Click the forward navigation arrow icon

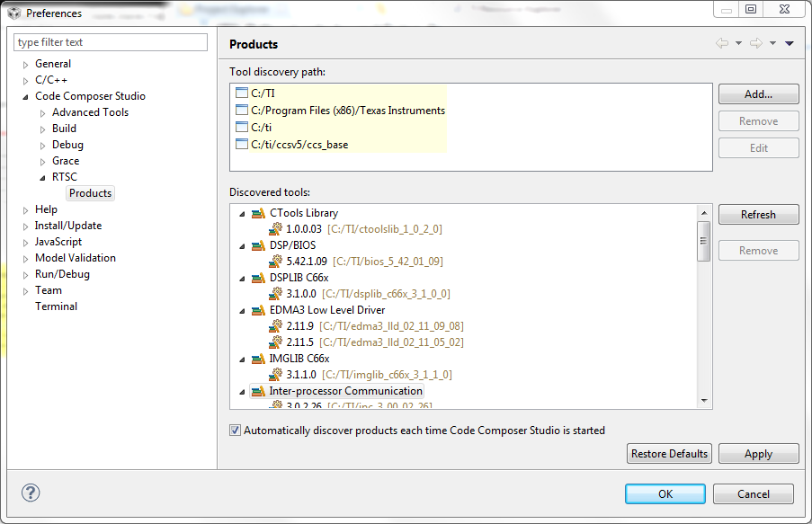755,43
